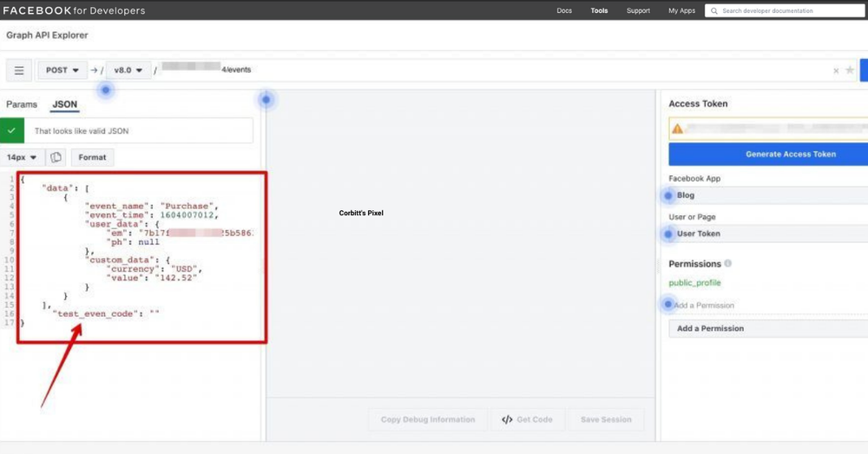Favorite this query with the star icon
Viewport: 868px width, 454px height.
pos(850,70)
